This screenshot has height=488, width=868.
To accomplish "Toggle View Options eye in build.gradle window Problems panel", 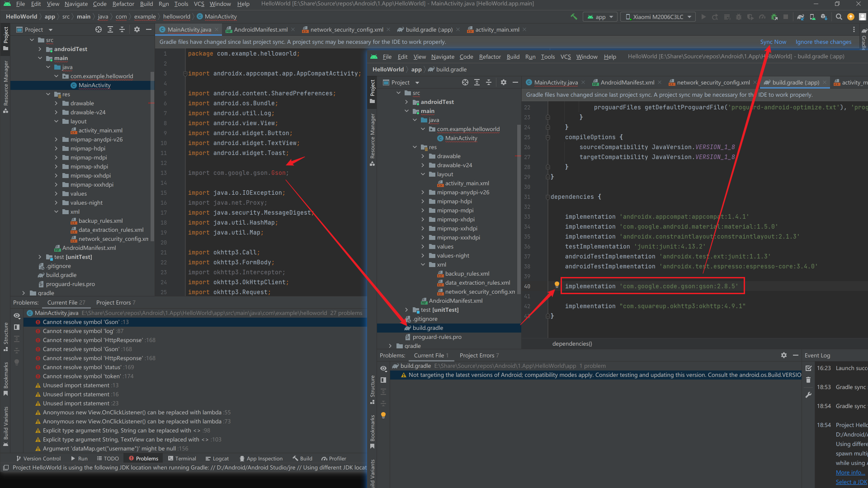I will (383, 368).
